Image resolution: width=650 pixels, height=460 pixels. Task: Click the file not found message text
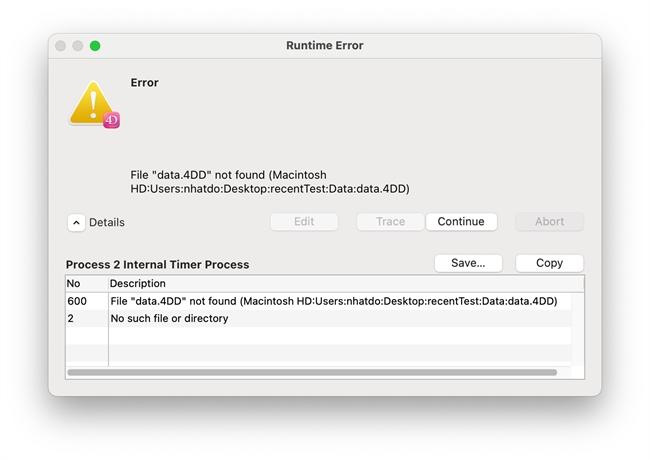pyautogui.click(x=270, y=181)
